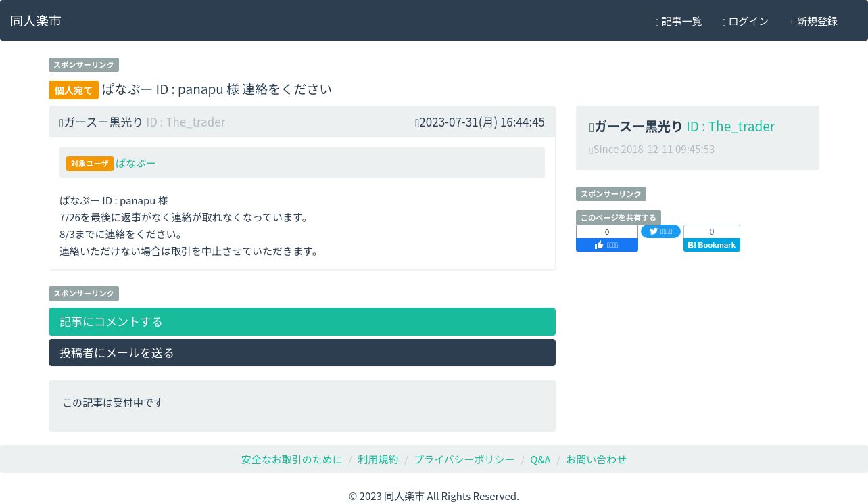The image size is (868, 504).
Task: Click the line 7/26を最後に返事がなく連絡が取れなくなっています。
Action: click(x=184, y=217)
